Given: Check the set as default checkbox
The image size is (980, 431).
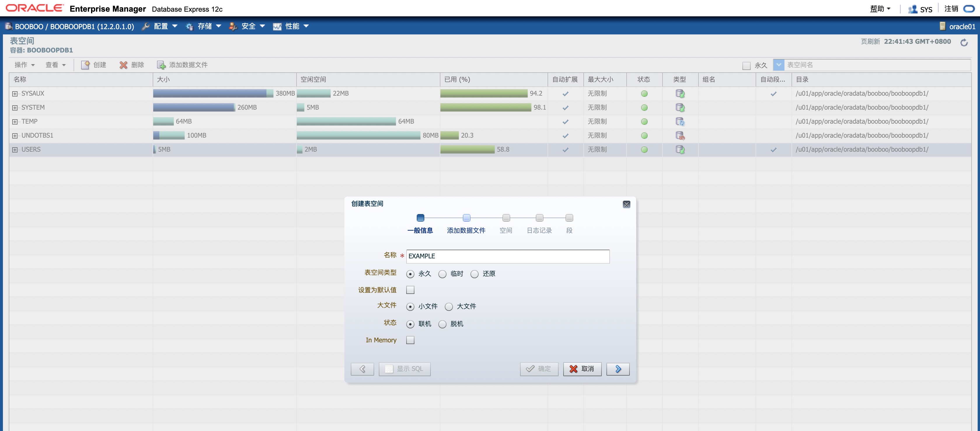Looking at the screenshot, I should click(x=410, y=290).
